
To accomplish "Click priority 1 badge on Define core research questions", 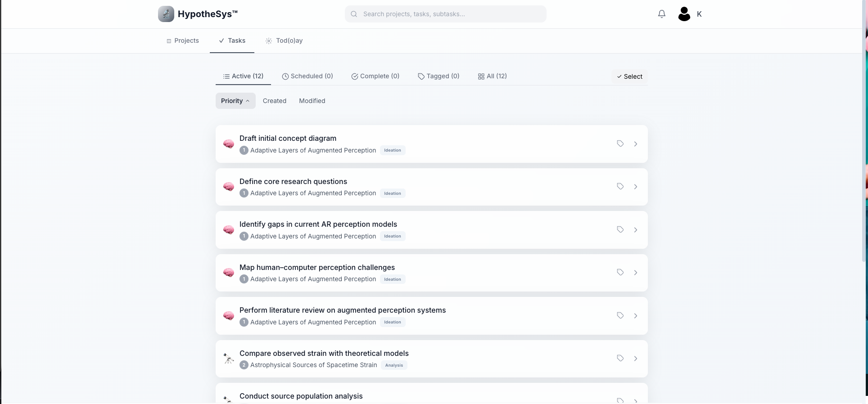I will pyautogui.click(x=244, y=193).
